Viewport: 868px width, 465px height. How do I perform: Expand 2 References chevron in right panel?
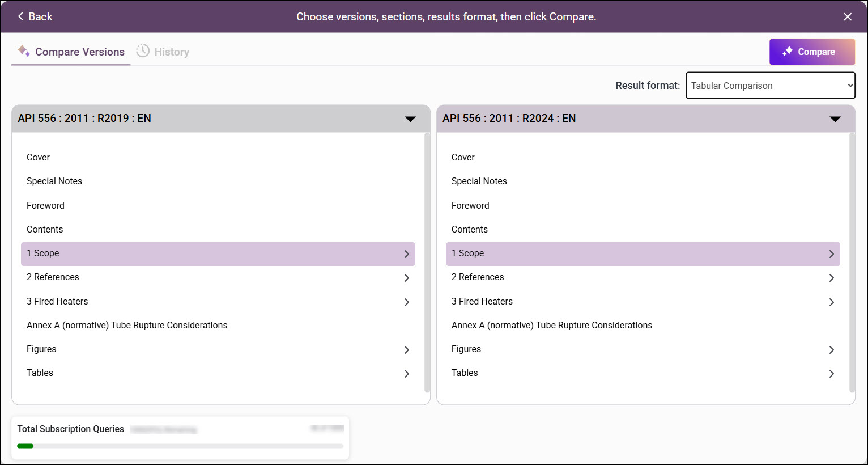point(831,278)
